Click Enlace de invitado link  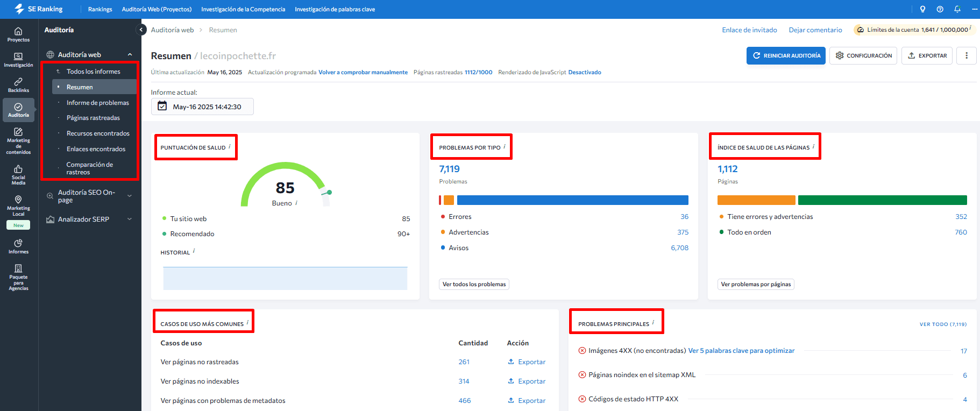coord(749,30)
